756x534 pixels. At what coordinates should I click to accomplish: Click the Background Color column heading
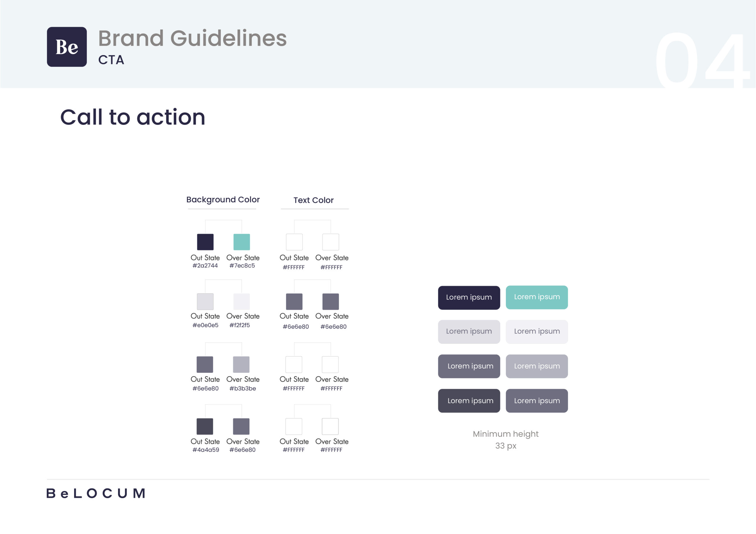pyautogui.click(x=223, y=200)
